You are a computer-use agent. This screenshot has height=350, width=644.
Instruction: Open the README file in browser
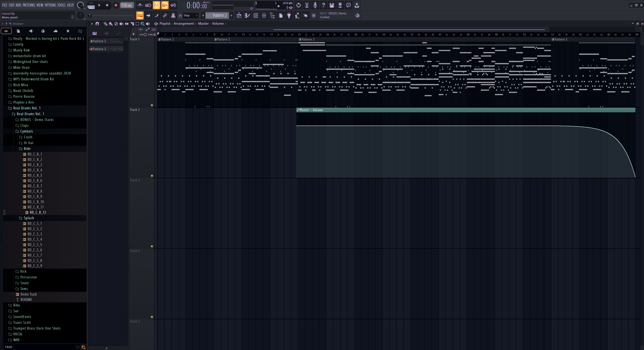[x=26, y=300]
